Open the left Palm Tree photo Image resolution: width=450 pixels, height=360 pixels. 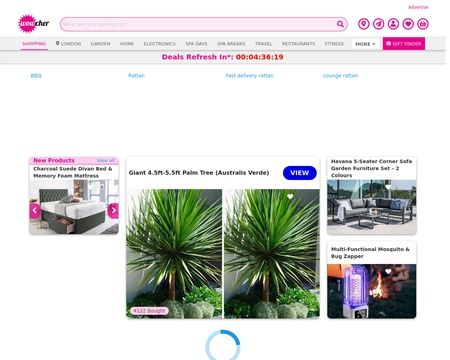(174, 254)
